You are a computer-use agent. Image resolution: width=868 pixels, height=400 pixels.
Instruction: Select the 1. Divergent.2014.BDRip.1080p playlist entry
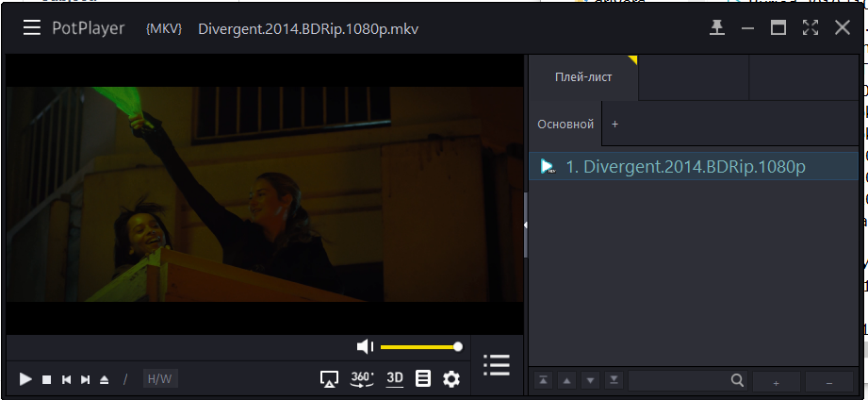(x=693, y=166)
